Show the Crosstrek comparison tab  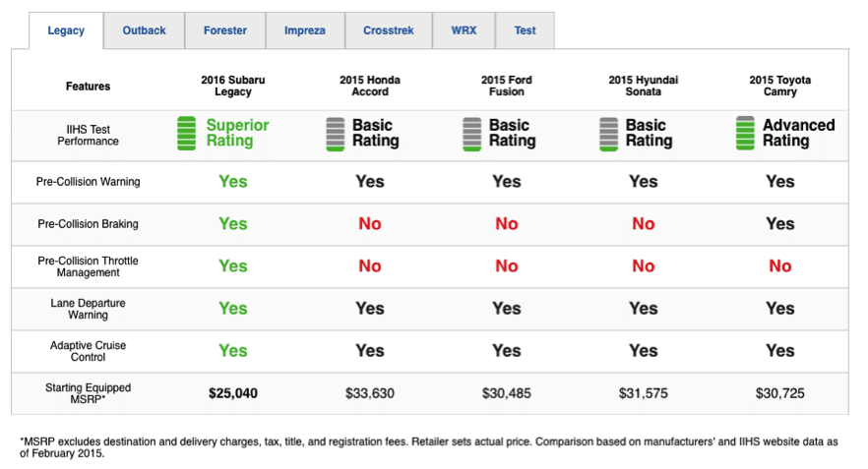click(389, 30)
